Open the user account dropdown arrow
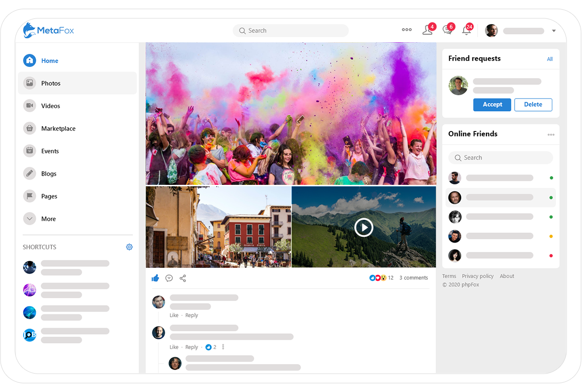Image resolution: width=582 pixels, height=392 pixels. [x=554, y=31]
